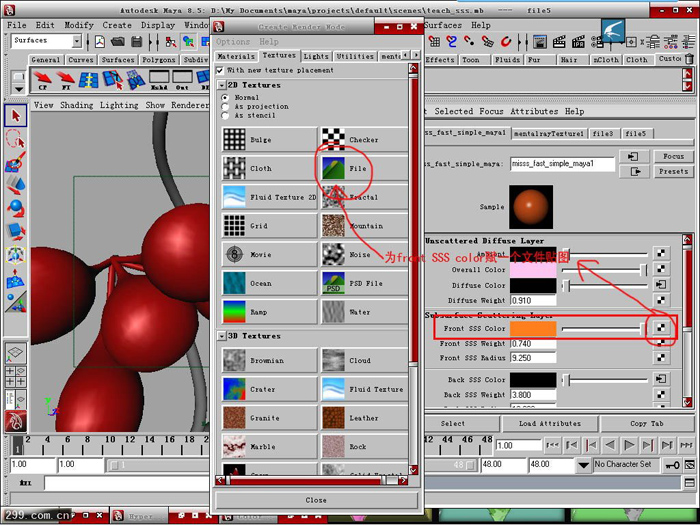Select the File texture node
Image resolution: width=700 pixels, height=525 pixels.
click(364, 168)
